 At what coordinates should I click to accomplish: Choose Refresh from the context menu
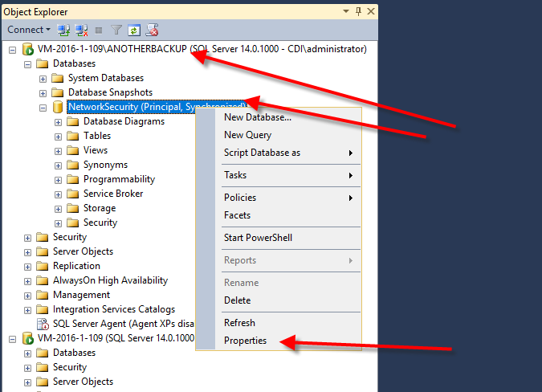(239, 323)
